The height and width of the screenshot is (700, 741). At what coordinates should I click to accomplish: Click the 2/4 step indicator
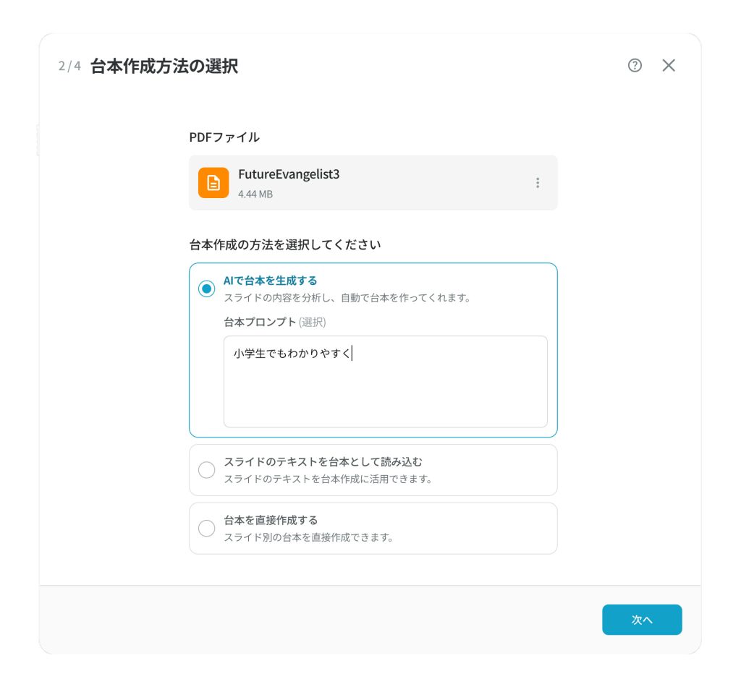[69, 67]
